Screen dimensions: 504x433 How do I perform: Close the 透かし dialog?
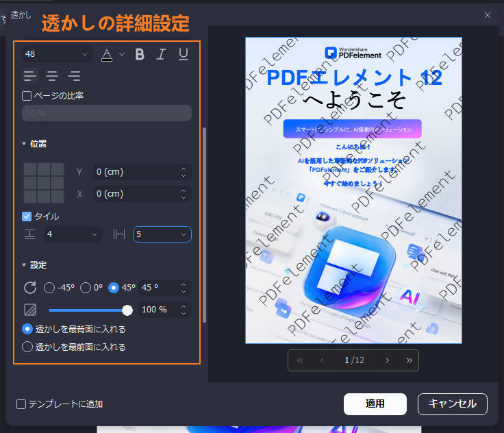pyautogui.click(x=488, y=15)
